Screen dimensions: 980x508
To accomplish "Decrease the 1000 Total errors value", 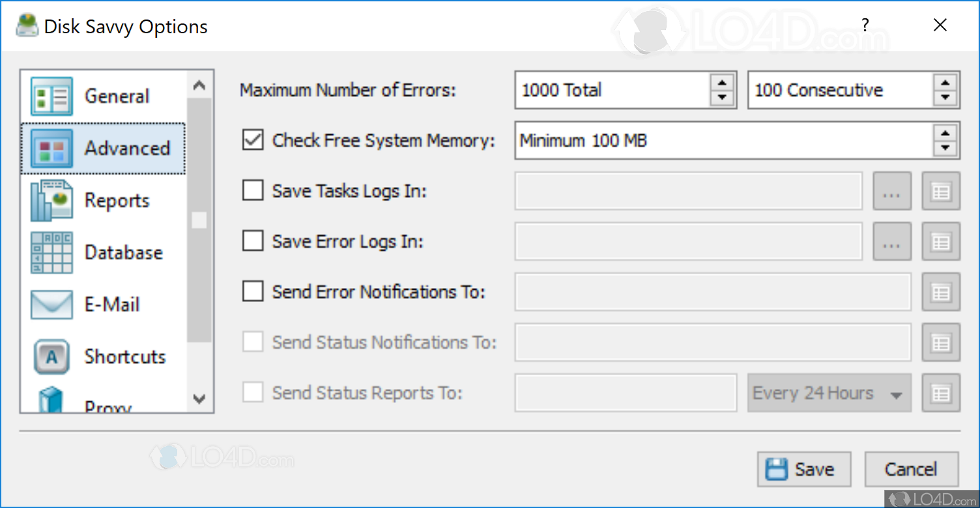I will tap(722, 98).
